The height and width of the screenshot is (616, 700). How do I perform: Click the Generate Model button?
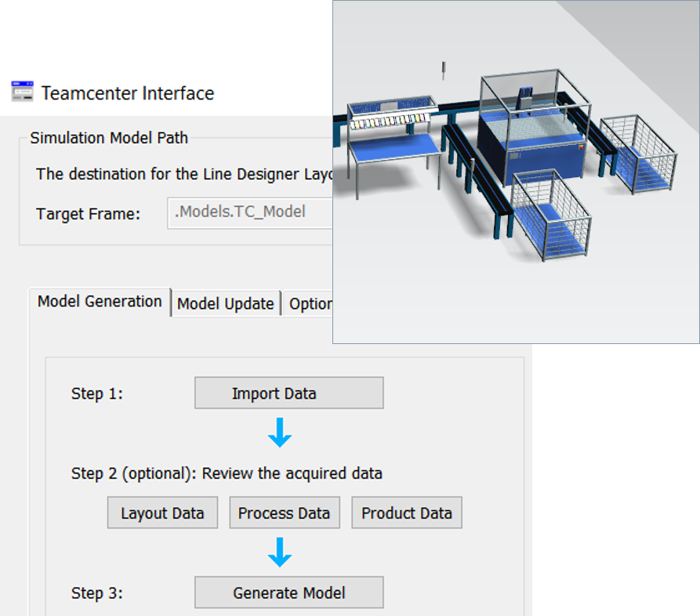pos(288,592)
